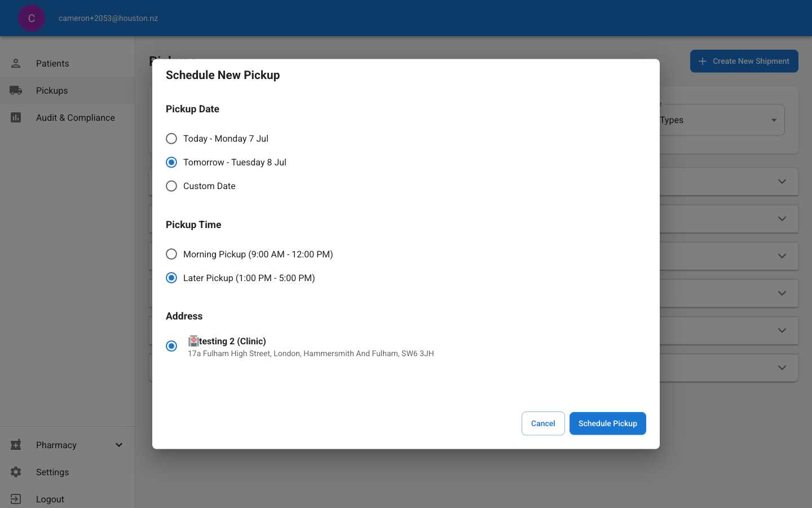Click the Pickups truck icon in sidebar
Viewport: 812px width, 508px height.
tap(16, 90)
